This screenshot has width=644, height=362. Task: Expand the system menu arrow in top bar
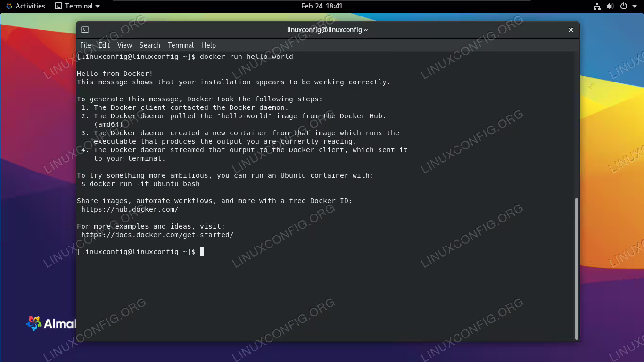tap(635, 6)
